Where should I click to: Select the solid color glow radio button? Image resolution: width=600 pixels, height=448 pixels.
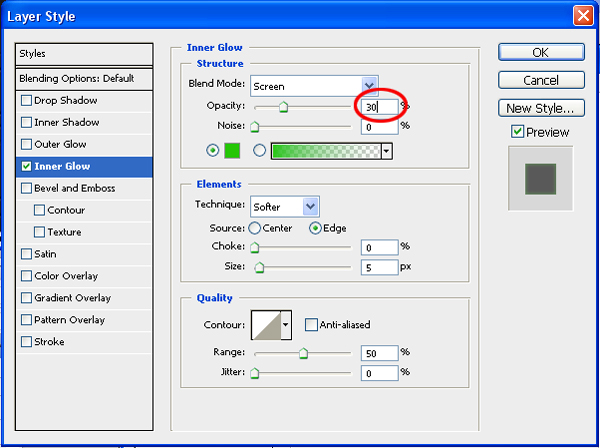[x=213, y=151]
